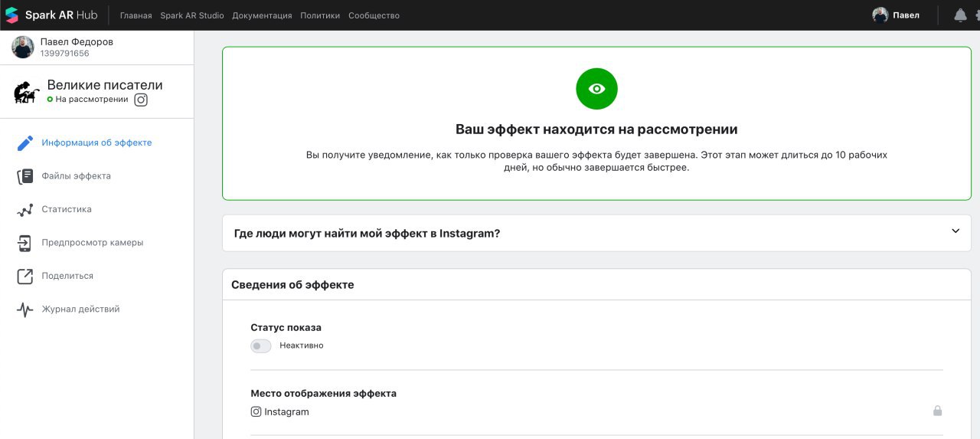Viewport: 980px width, 439px height.
Task: Open notifications bell icon
Action: [x=960, y=15]
